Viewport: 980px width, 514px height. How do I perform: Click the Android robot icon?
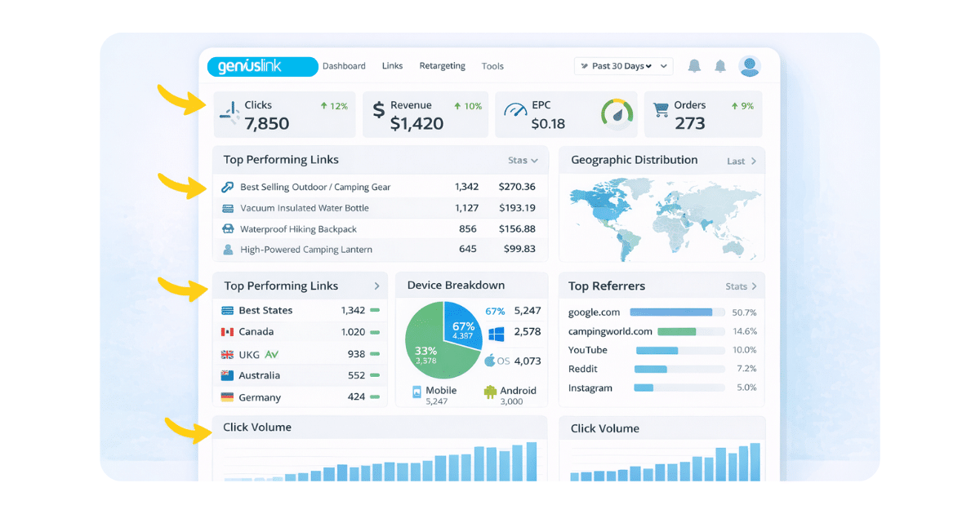tap(490, 392)
